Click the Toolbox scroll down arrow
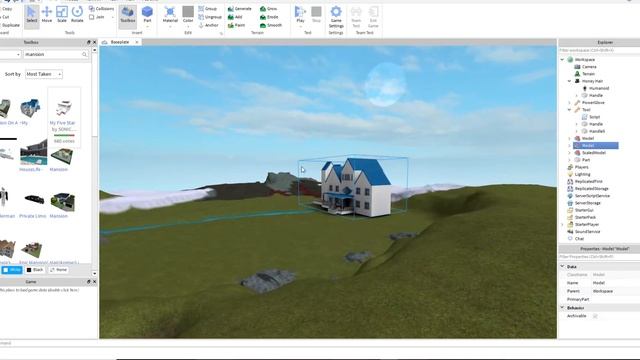The image size is (640, 360). (95, 273)
